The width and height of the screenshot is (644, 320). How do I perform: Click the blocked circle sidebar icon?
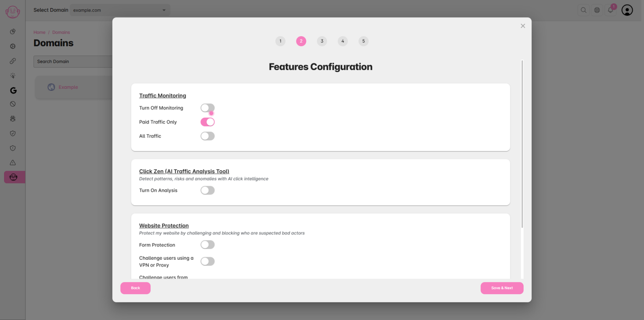[13, 104]
